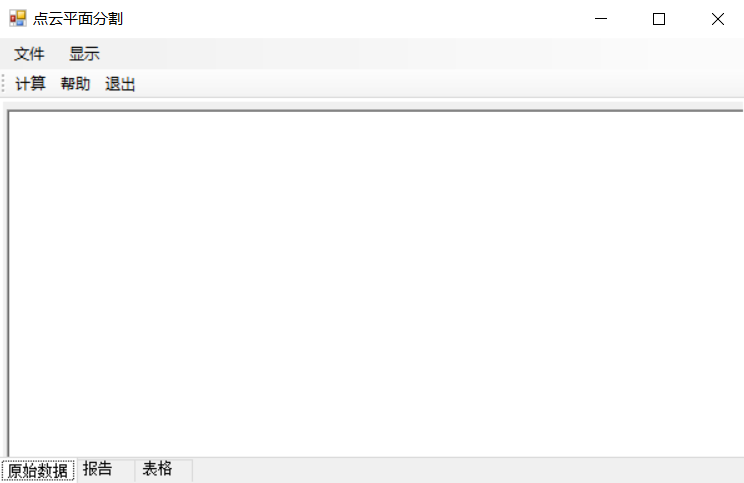Click 退出 in the toolbar

point(120,84)
